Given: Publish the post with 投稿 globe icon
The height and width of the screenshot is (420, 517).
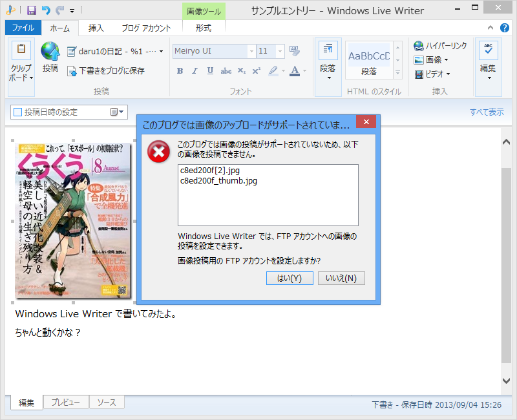Looking at the screenshot, I should point(50,57).
